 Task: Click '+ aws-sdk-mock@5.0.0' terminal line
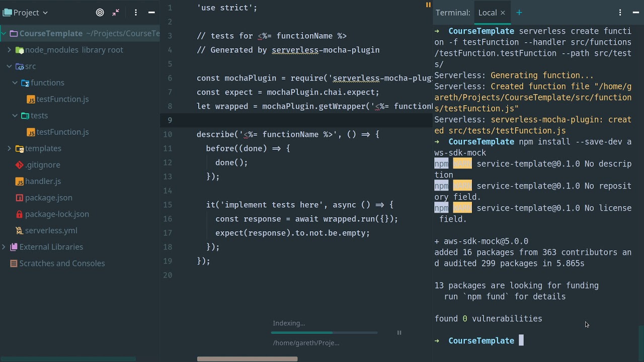click(481, 241)
